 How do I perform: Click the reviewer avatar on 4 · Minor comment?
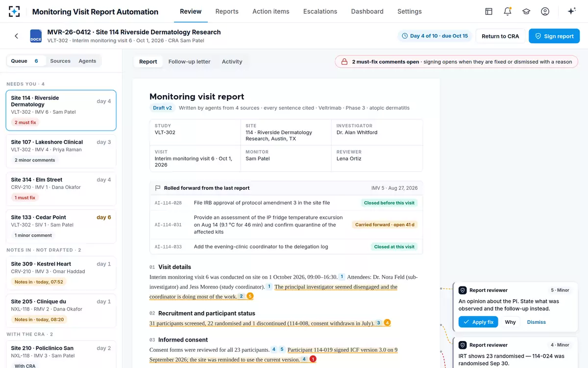tap(462, 345)
